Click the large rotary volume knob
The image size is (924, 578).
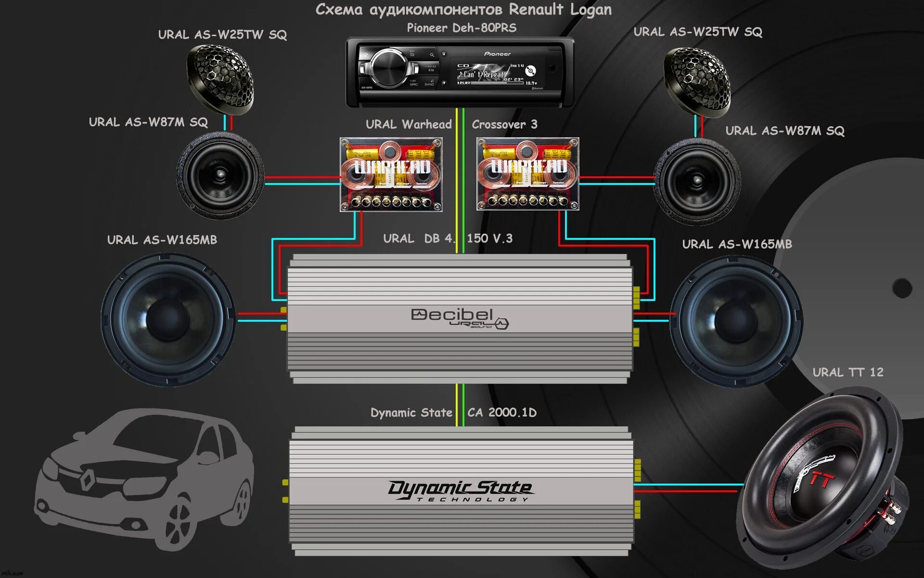pos(389,68)
